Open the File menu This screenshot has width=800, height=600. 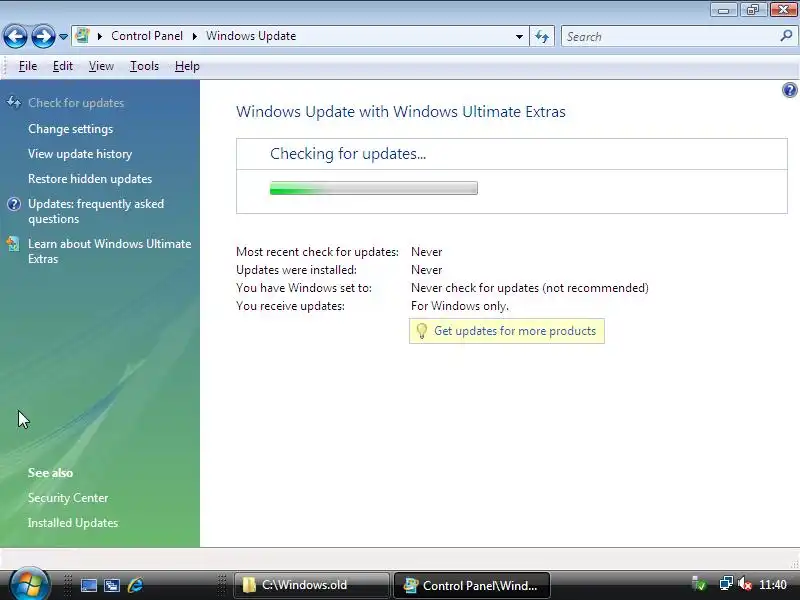coord(28,66)
